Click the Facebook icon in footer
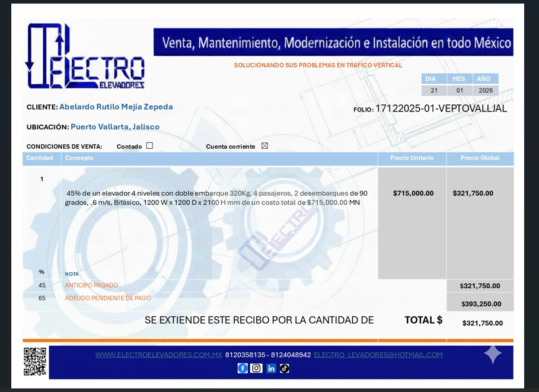The width and height of the screenshot is (539, 392). click(243, 368)
